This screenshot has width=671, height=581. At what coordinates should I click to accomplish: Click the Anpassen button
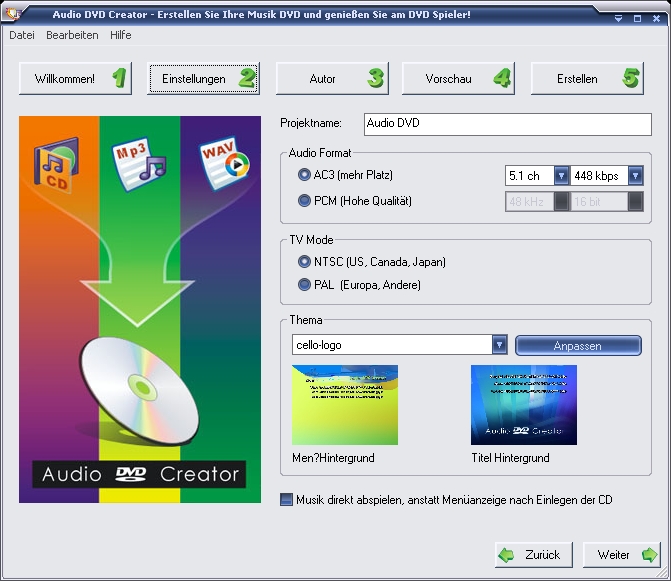click(x=578, y=346)
